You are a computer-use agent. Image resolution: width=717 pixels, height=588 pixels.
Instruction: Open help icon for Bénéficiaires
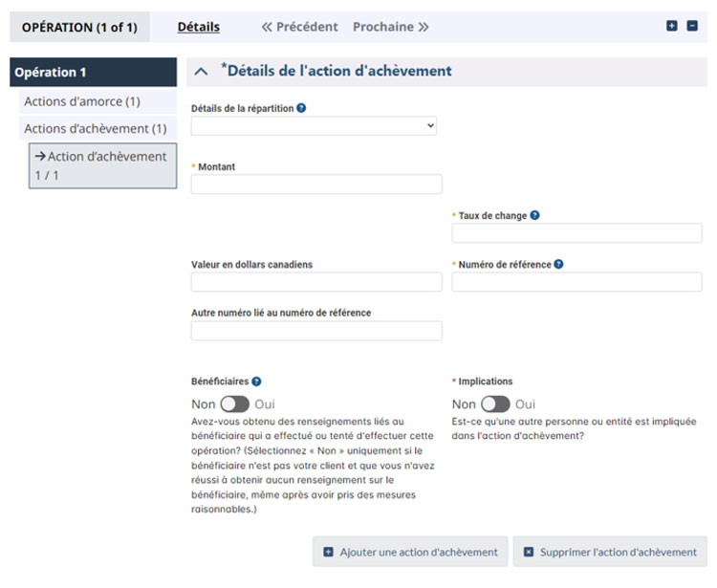pyautogui.click(x=256, y=381)
